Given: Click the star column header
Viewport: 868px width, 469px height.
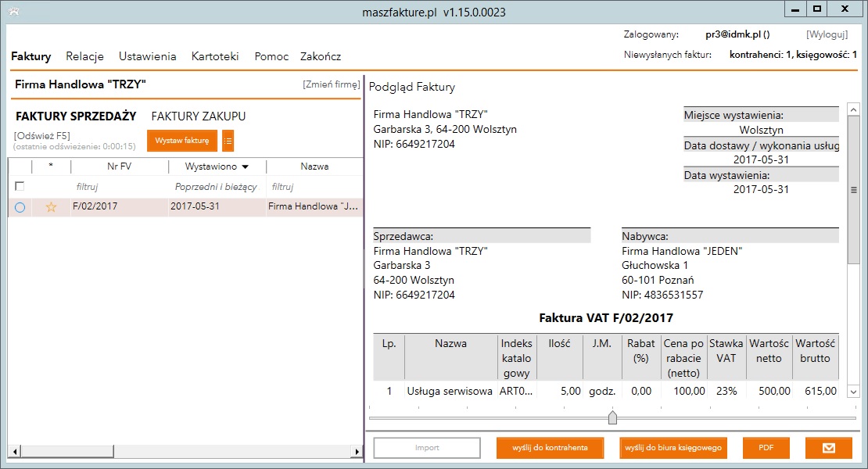Looking at the screenshot, I should pyautogui.click(x=51, y=166).
